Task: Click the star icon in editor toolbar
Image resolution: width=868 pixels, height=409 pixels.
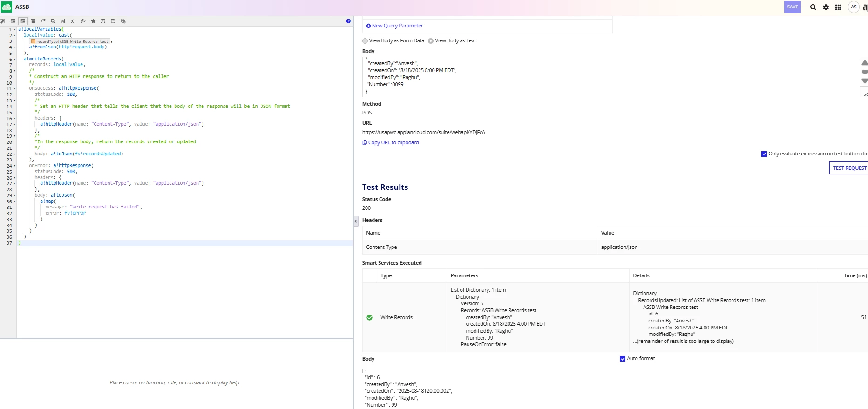Action: click(93, 21)
